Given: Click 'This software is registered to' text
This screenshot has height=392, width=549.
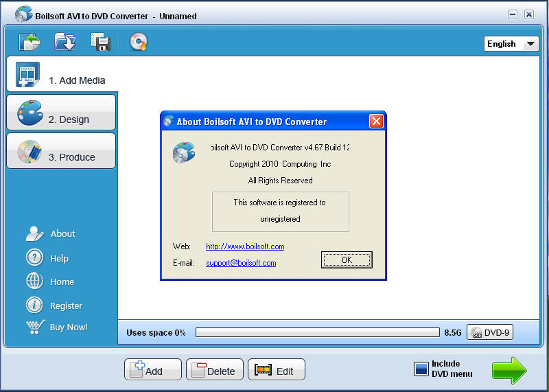Looking at the screenshot, I should pyautogui.click(x=280, y=203).
